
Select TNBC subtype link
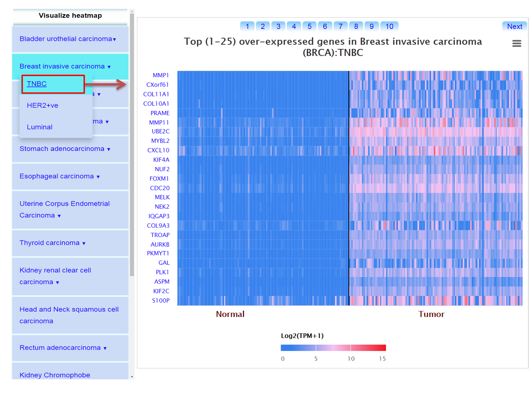[x=37, y=84]
